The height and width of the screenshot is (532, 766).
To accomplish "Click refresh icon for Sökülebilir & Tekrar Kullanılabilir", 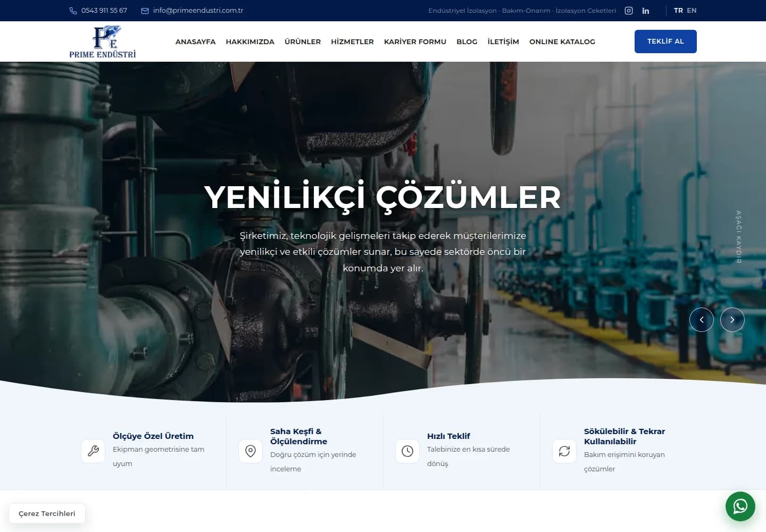I will (564, 451).
